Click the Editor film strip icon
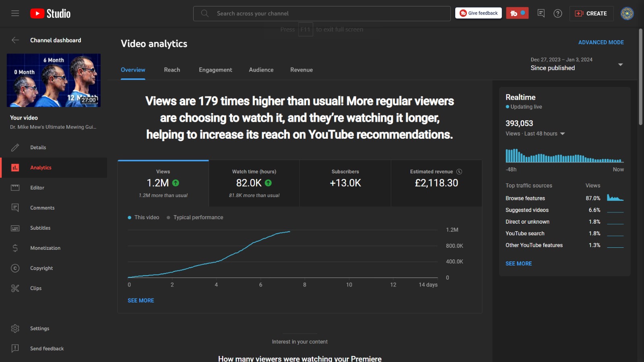This screenshot has height=362, width=644. (x=15, y=188)
